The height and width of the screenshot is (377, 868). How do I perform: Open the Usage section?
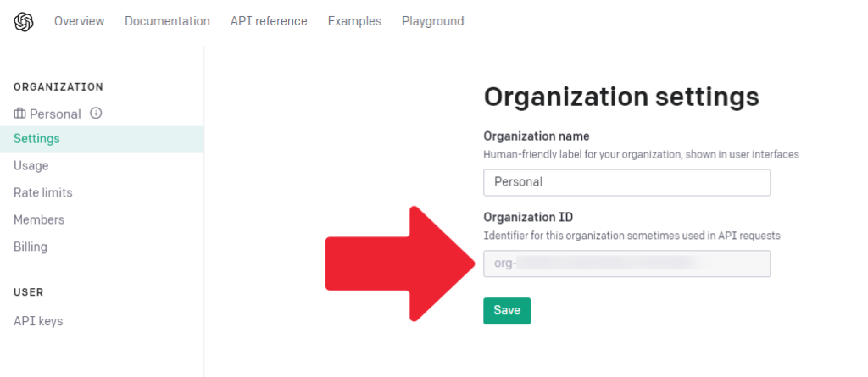point(31,165)
